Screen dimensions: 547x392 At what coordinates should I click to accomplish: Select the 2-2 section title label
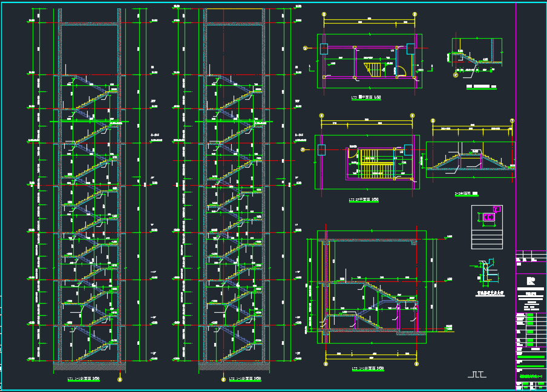[x=467, y=194]
